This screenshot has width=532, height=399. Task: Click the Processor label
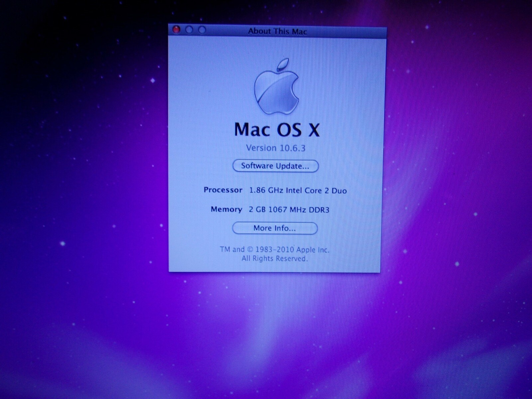click(x=223, y=190)
